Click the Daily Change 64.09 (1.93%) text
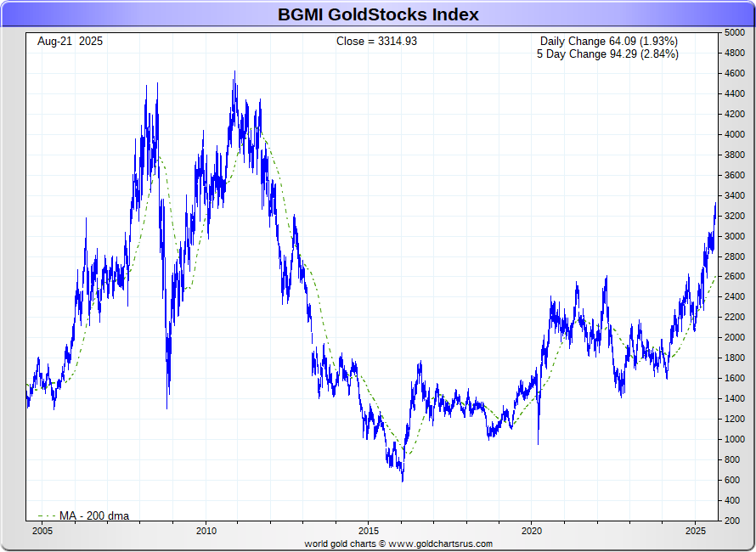Image resolution: width=756 pixels, height=552 pixels. 608,42
